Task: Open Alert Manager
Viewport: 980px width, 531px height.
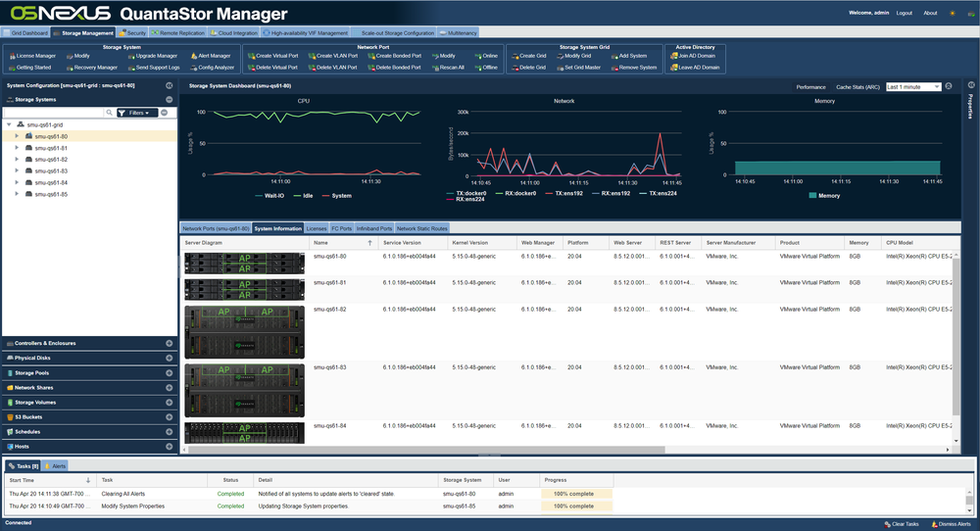Action: (211, 56)
